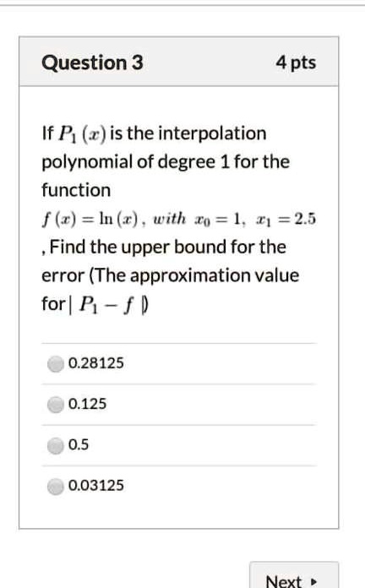Click the 0.03125 answer label text
This screenshot has height=588, width=365.
(96, 486)
